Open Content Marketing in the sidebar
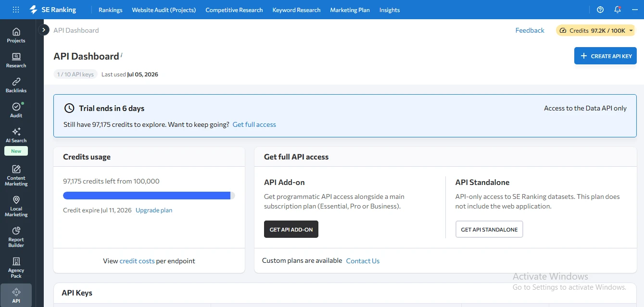The image size is (644, 307). click(x=16, y=175)
